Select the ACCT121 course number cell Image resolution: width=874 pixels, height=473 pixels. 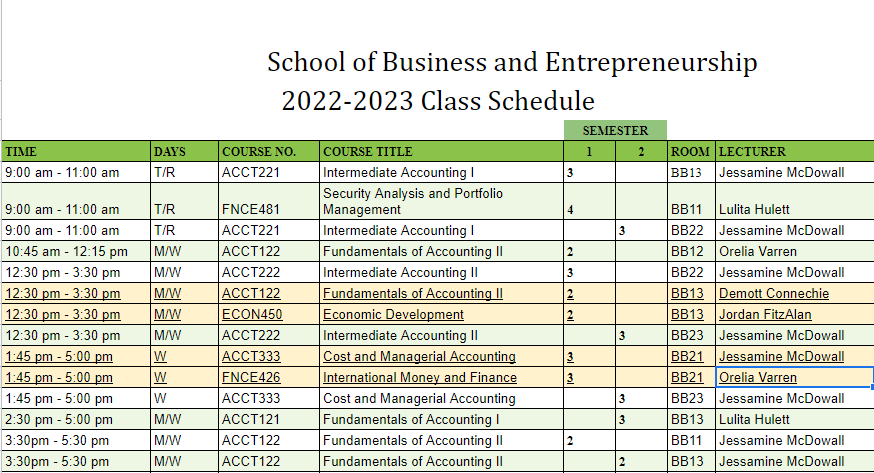tap(269, 419)
